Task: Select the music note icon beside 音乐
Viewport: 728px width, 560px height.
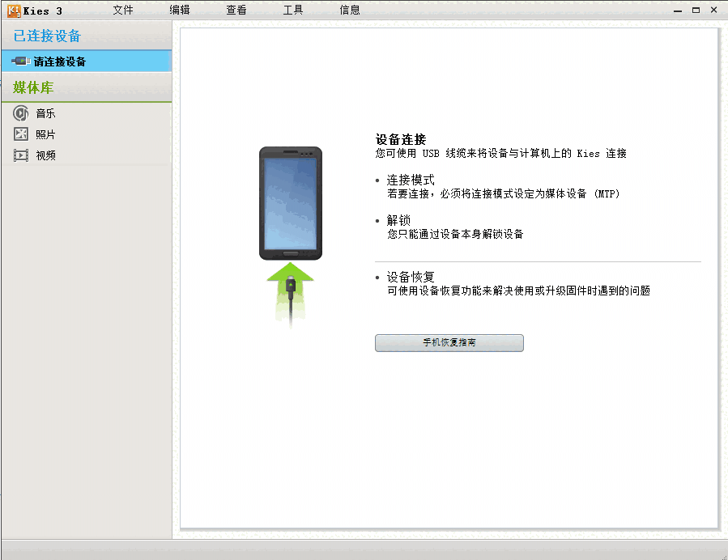Action: 20,113
